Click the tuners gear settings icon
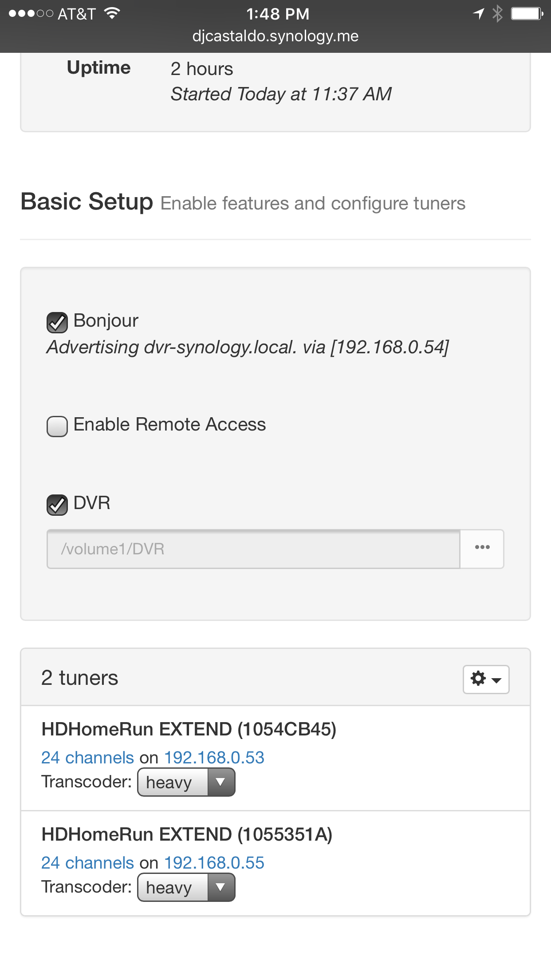 pyautogui.click(x=478, y=679)
